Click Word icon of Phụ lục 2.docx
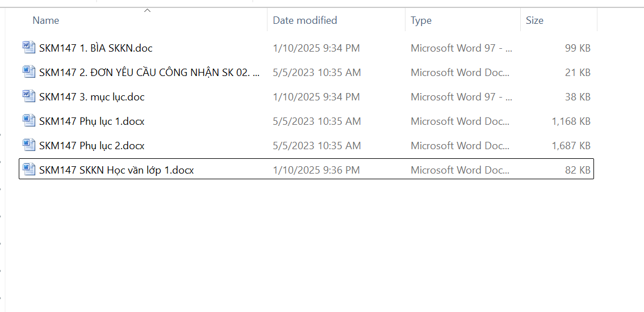The width and height of the screenshot is (644, 312). click(29, 145)
